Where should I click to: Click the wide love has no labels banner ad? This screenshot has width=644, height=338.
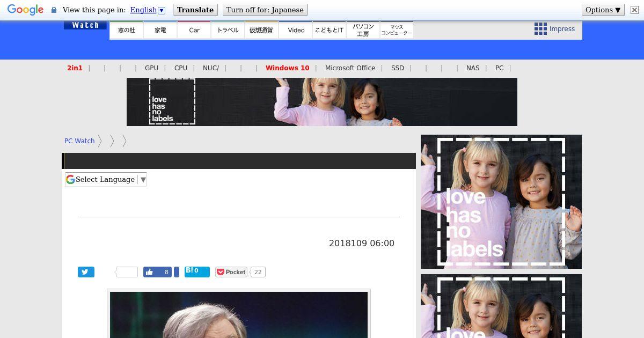point(322,102)
